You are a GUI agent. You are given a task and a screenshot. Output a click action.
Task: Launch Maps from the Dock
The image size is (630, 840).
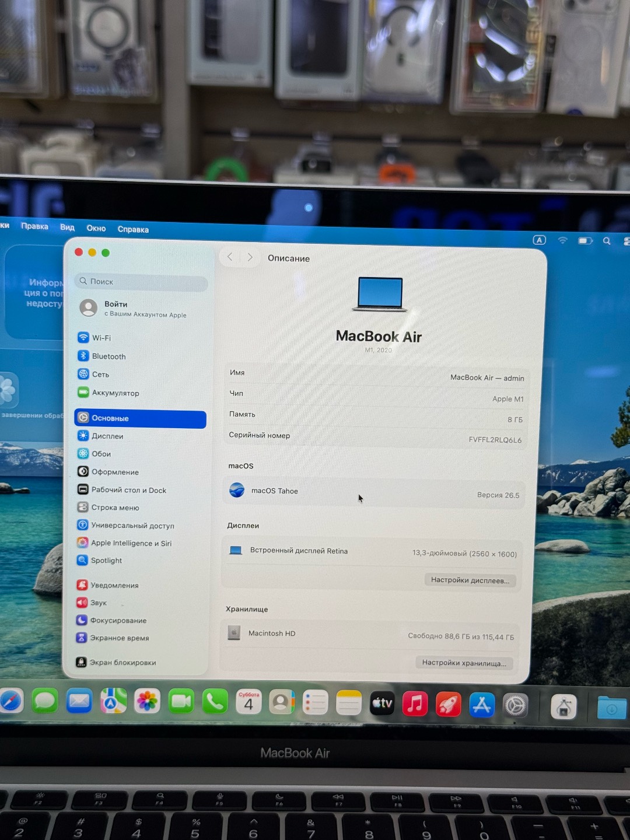click(113, 701)
